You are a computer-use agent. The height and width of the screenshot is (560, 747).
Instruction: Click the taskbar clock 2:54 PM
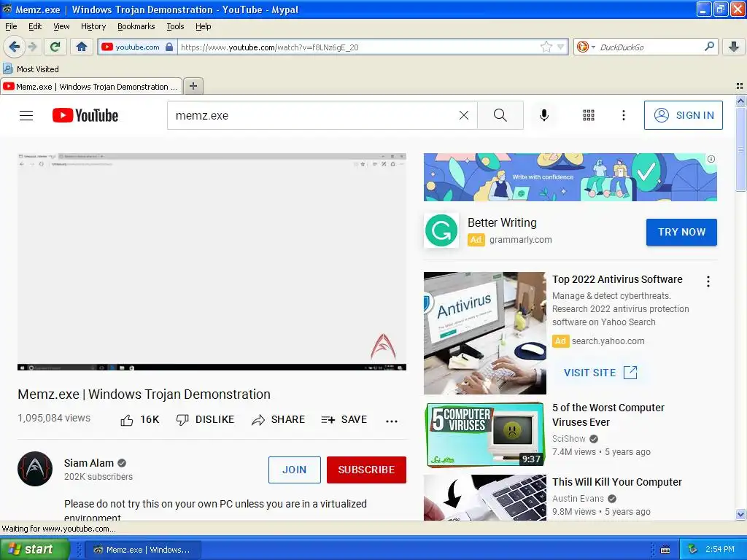720,549
